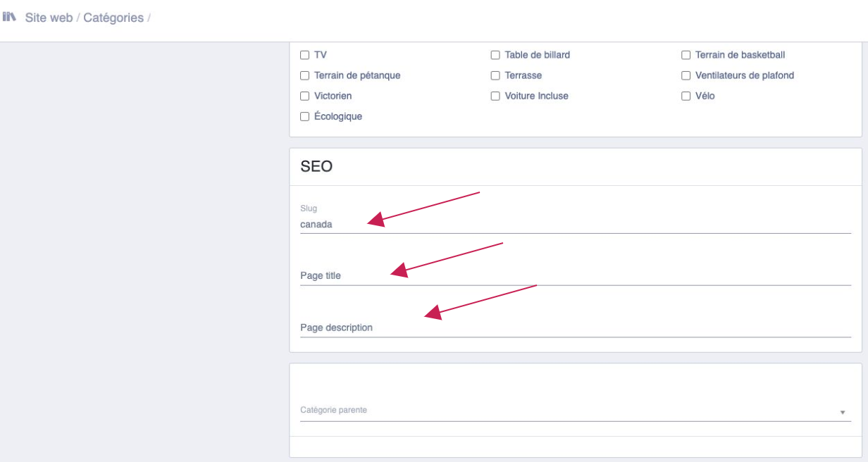
Task: Toggle the Terrain de pétanque checkbox
Action: coord(305,75)
